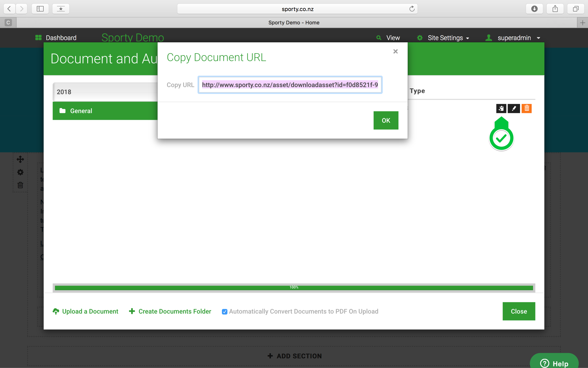Click the pinned C tab icon
Image resolution: width=588 pixels, height=368 pixels.
tap(8, 23)
